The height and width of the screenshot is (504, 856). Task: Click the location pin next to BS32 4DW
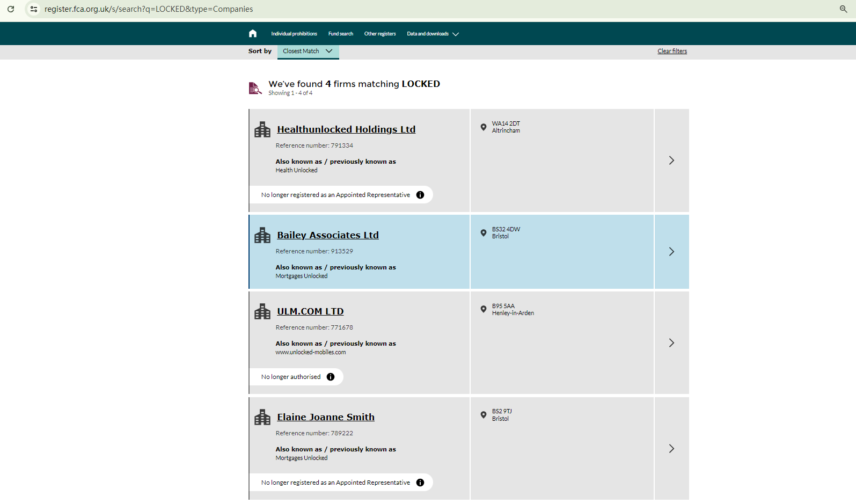[484, 233]
